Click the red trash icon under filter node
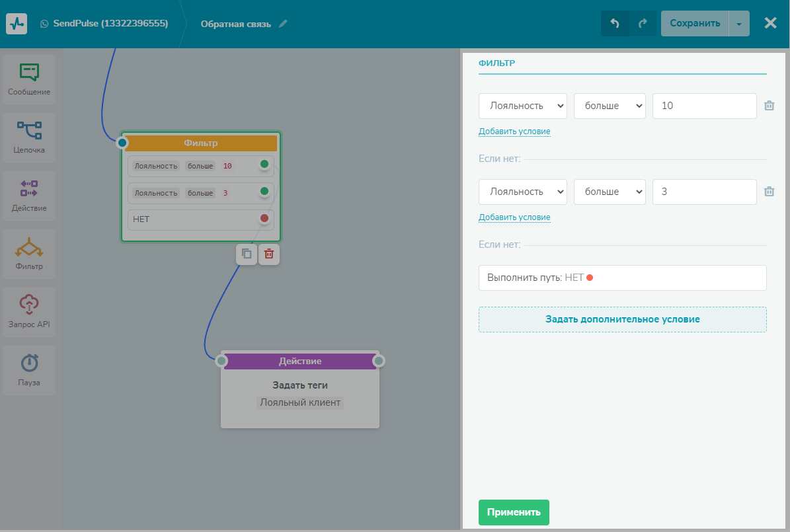The image size is (790, 532). [x=269, y=254]
